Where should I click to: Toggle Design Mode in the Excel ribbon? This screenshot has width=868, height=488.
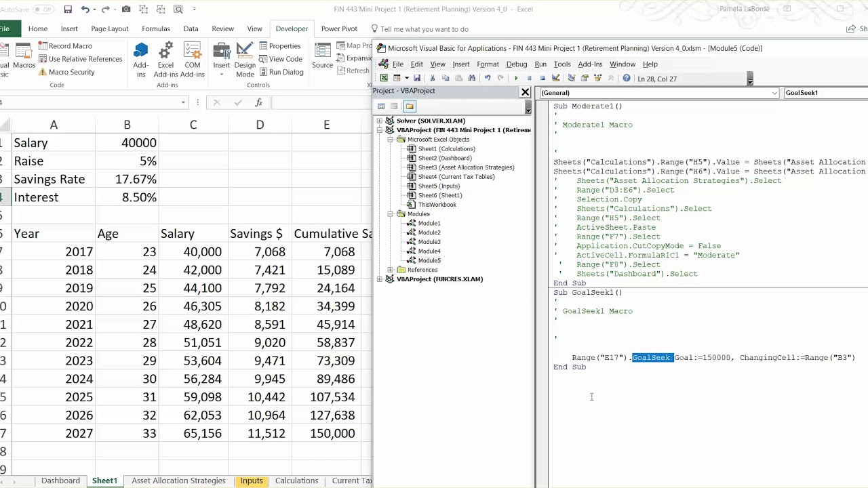(245, 60)
